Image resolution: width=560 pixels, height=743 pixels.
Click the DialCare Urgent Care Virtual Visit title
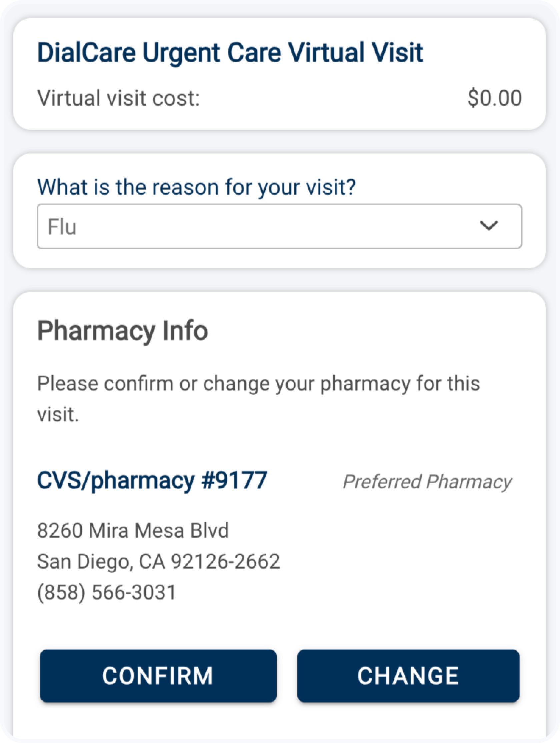pos(230,53)
